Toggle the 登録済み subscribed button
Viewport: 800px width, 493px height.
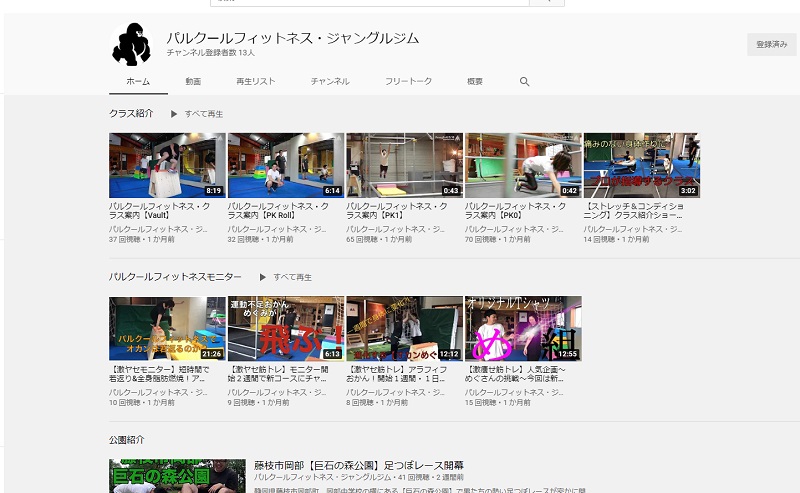click(771, 44)
